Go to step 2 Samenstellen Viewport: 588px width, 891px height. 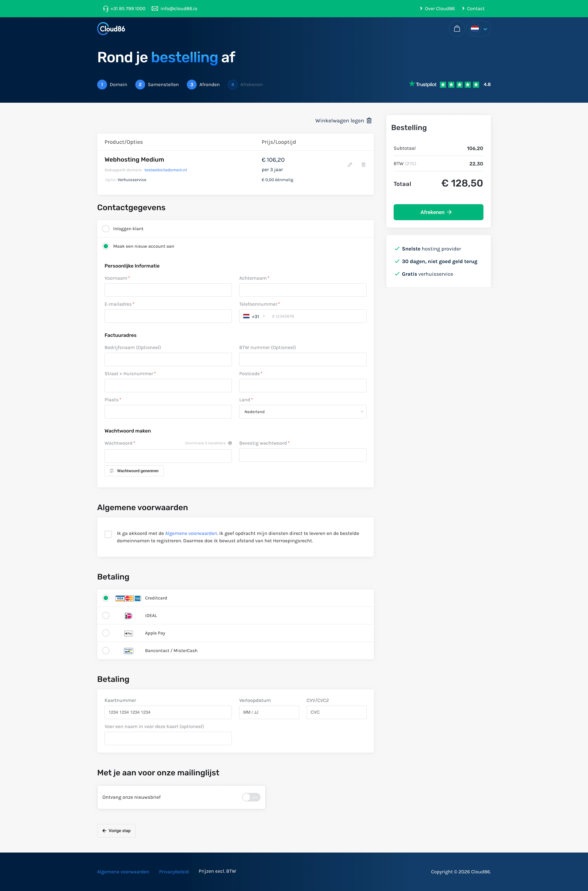(157, 85)
